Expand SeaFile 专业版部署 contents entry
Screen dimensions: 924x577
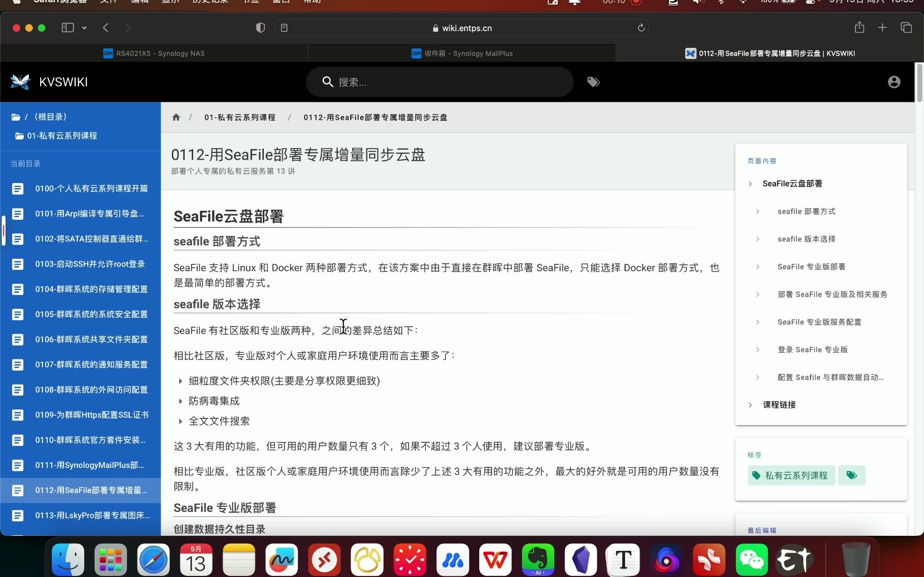pyautogui.click(x=758, y=267)
